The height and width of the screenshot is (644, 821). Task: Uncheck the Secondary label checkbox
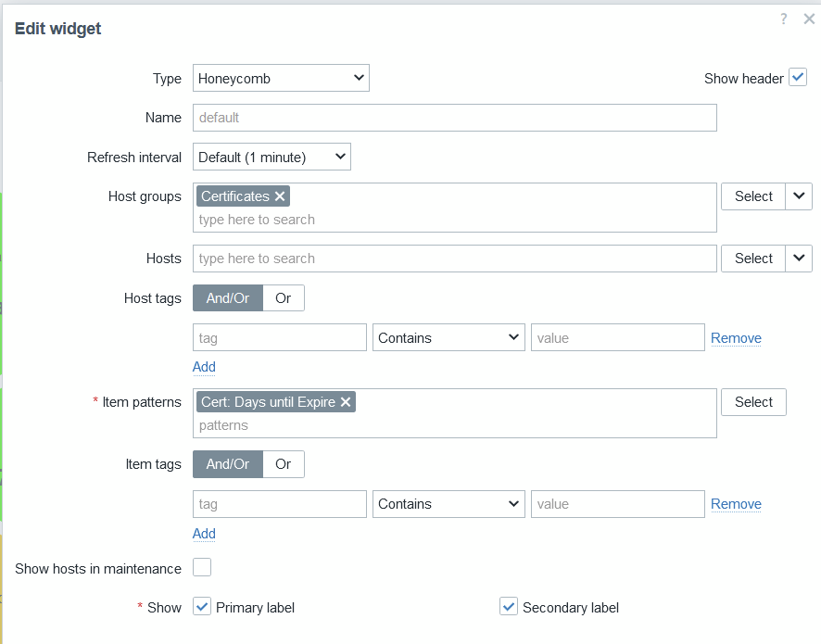pos(508,607)
